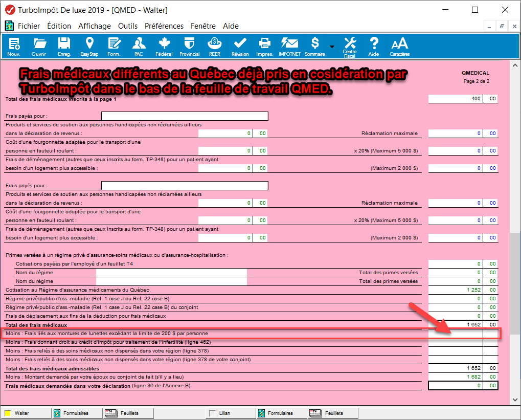Expand the Sommaire dropdown arrow

click(332, 47)
